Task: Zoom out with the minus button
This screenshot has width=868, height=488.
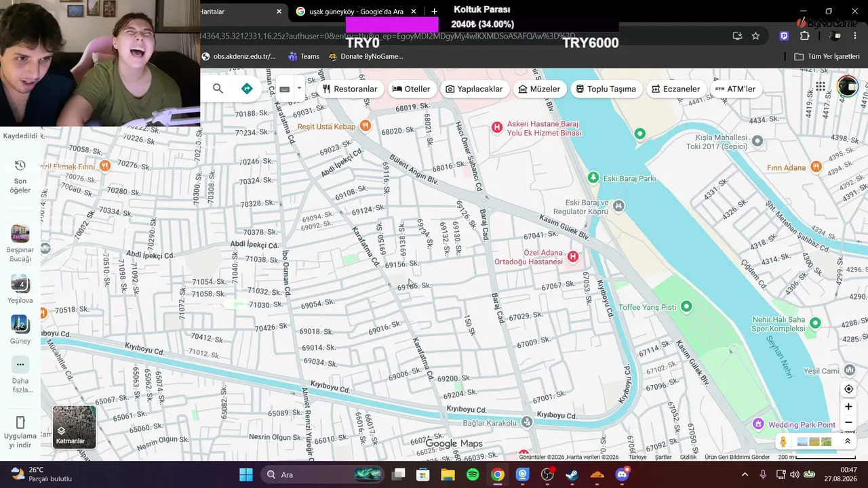Action: (x=848, y=423)
